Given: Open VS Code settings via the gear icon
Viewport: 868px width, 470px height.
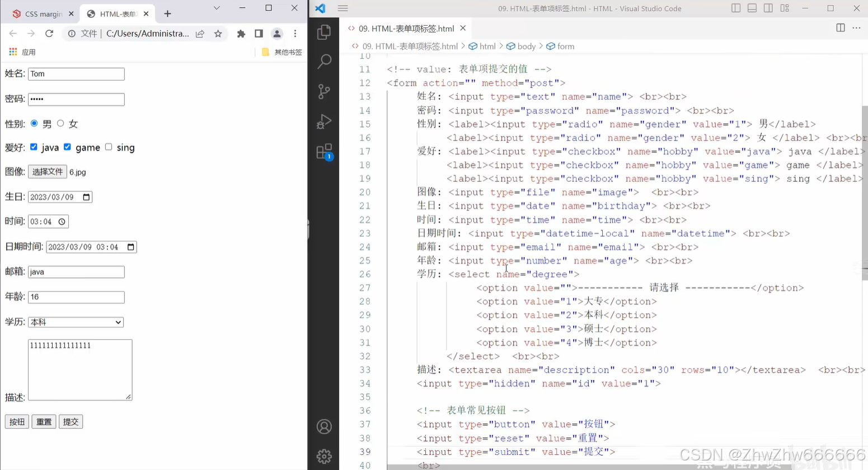Looking at the screenshot, I should [325, 457].
